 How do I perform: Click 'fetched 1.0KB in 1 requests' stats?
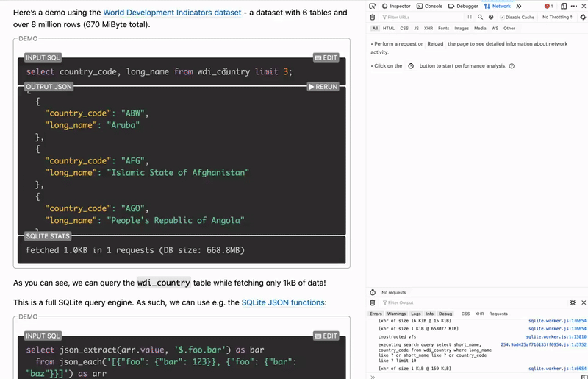coord(90,250)
